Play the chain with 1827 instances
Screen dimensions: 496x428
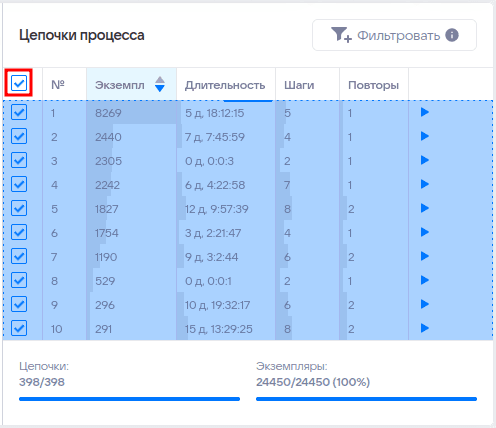pos(424,208)
